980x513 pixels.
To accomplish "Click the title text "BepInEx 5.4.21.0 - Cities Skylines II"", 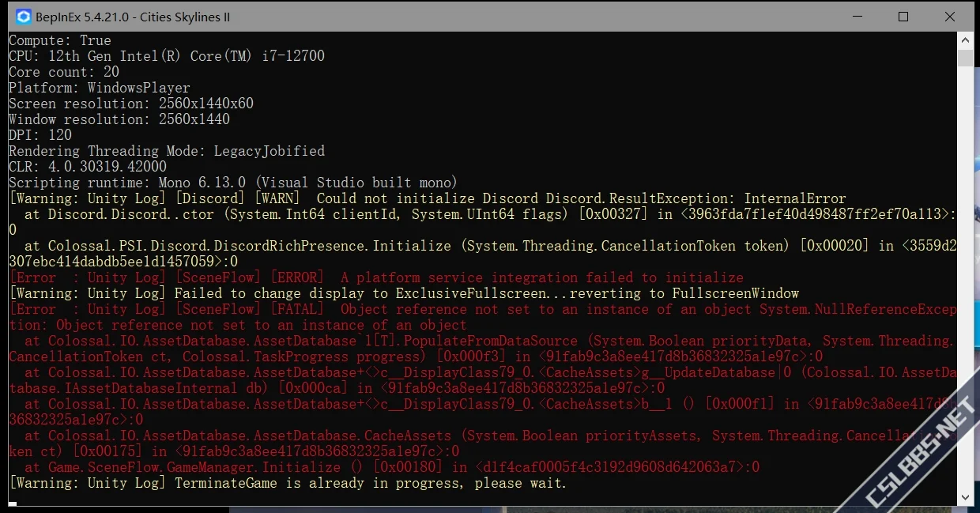I will point(134,17).
